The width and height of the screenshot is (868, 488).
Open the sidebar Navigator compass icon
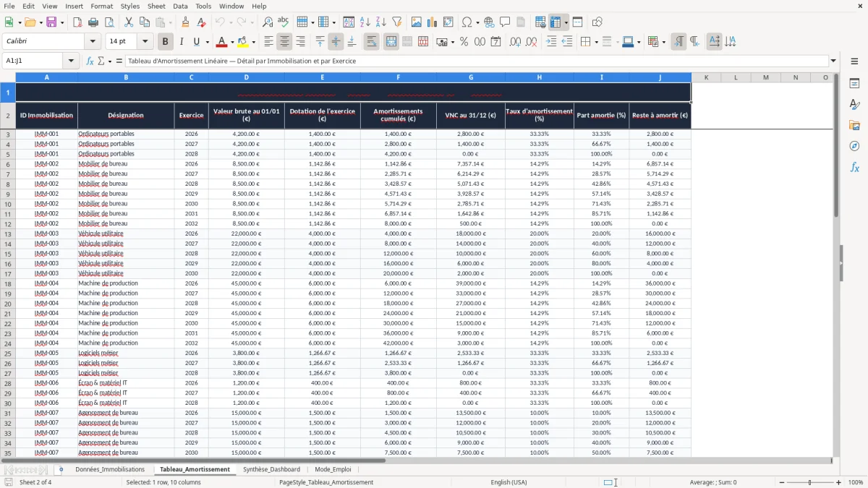click(854, 146)
